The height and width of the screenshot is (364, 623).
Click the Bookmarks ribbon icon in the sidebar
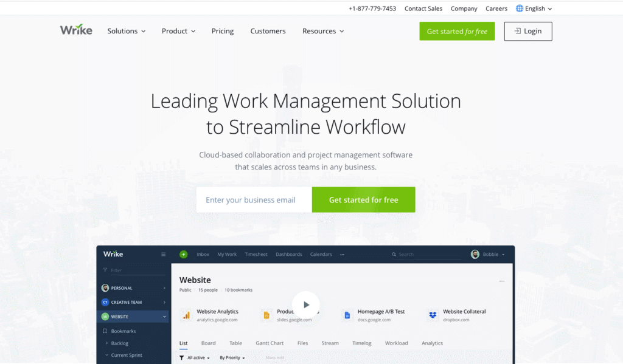(x=105, y=331)
